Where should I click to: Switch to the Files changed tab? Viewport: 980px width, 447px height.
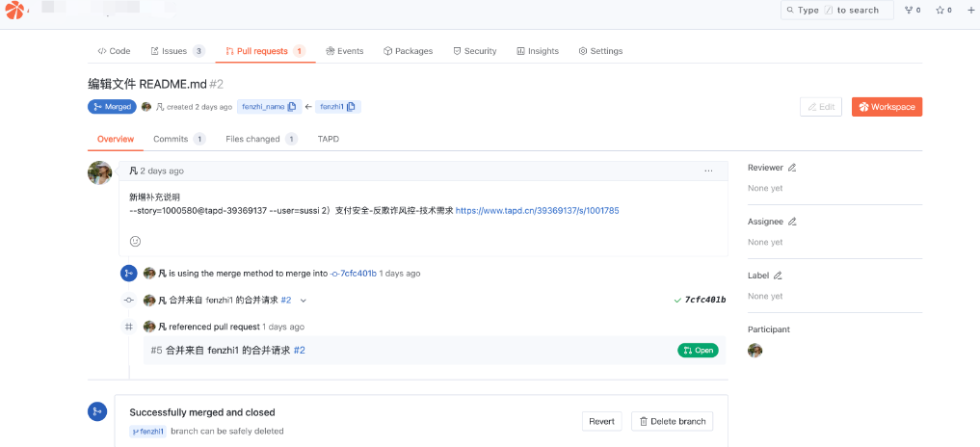(252, 139)
